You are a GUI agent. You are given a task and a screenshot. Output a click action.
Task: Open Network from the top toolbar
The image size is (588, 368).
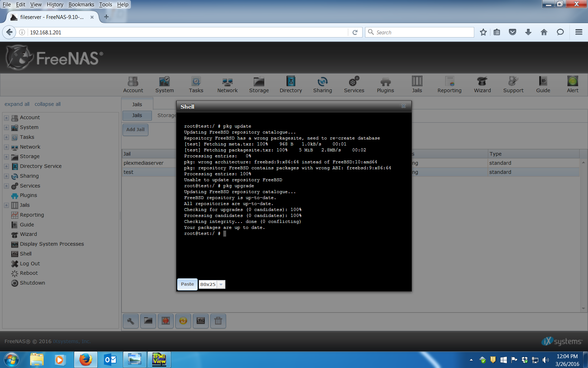point(227,85)
